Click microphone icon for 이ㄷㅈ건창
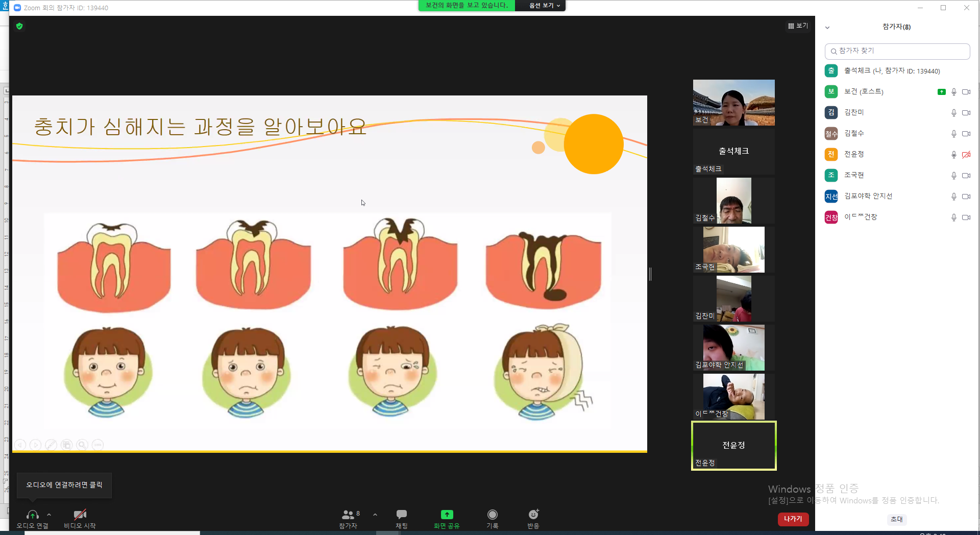Screen dimensions: 980x535 (x=953, y=217)
